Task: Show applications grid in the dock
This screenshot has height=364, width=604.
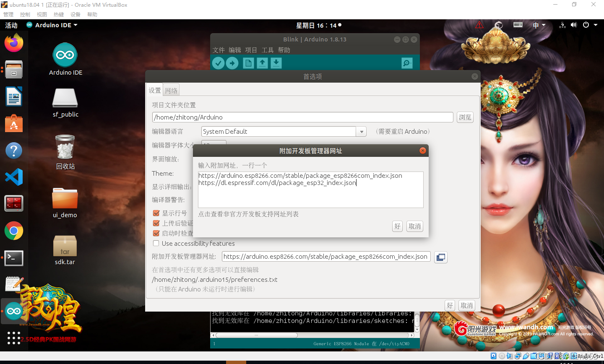Action: click(14, 338)
